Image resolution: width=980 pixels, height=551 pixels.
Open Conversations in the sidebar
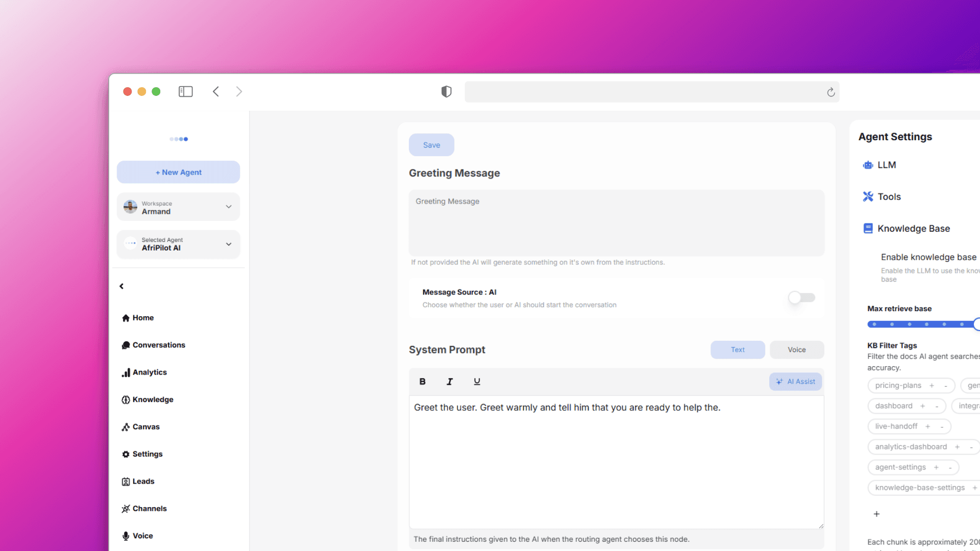point(158,345)
